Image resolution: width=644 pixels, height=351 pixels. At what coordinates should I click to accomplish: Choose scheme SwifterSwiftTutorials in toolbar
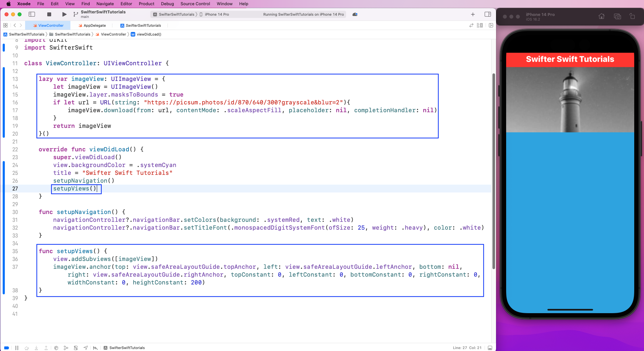[174, 14]
